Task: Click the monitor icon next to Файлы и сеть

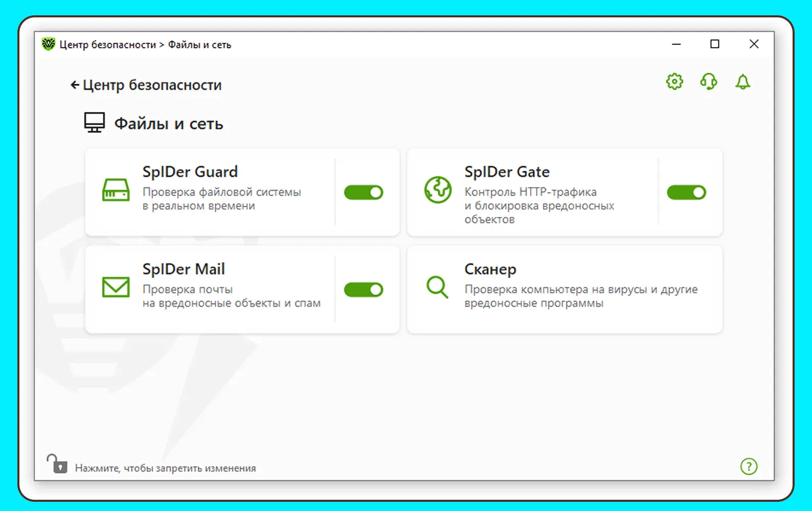Action: [95, 123]
